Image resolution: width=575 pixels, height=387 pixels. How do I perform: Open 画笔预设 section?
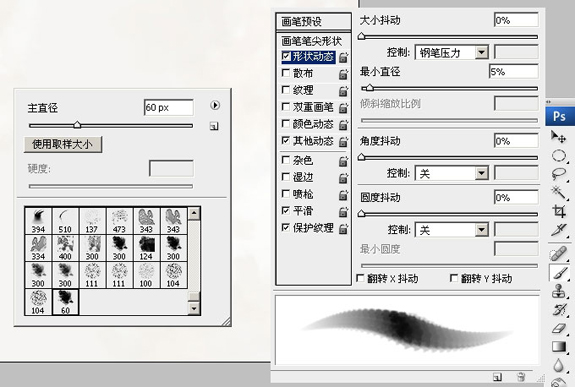point(314,21)
